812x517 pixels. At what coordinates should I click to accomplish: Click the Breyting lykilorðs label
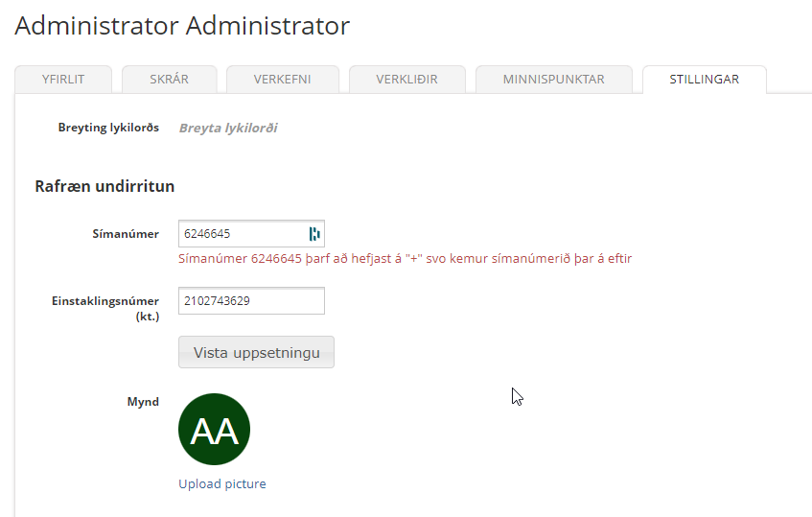point(108,128)
